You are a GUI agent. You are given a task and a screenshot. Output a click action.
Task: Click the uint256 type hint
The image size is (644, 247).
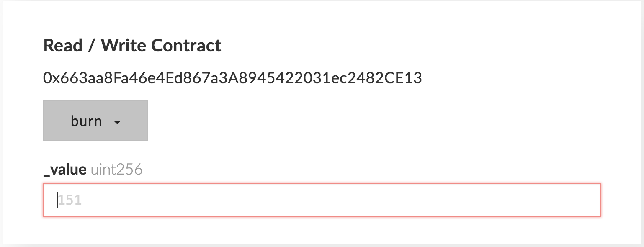click(x=117, y=170)
